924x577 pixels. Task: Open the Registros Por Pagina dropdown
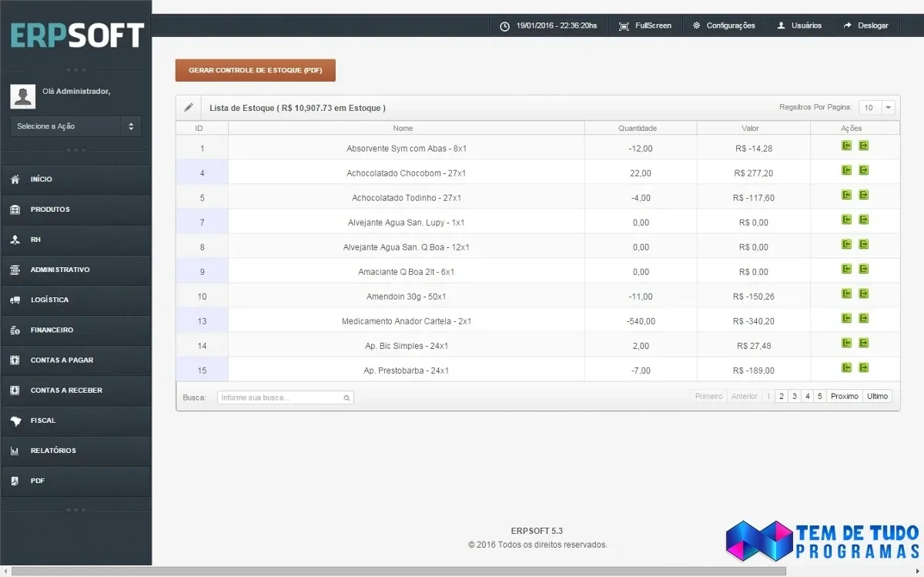[x=877, y=108]
